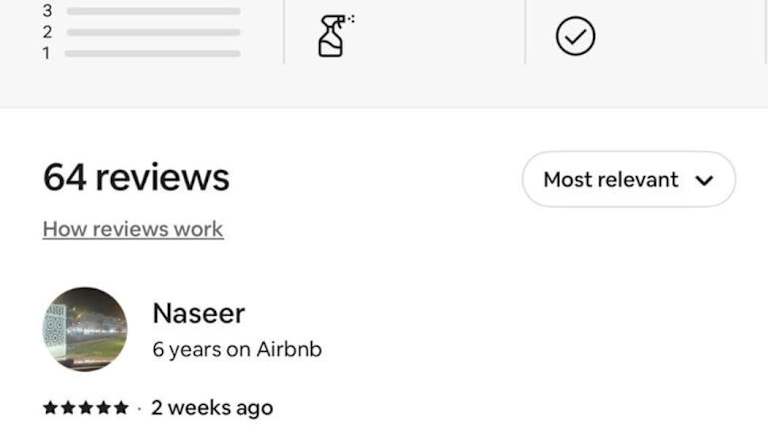The width and height of the screenshot is (768, 432).
Task: Open Naseer's profile photo
Action: click(x=85, y=329)
